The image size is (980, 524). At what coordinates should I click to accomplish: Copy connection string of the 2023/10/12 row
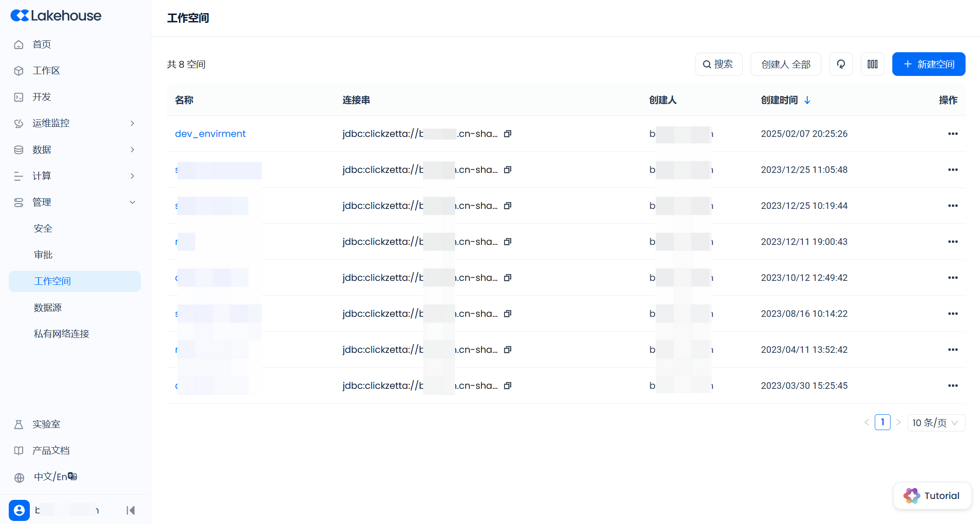(507, 278)
